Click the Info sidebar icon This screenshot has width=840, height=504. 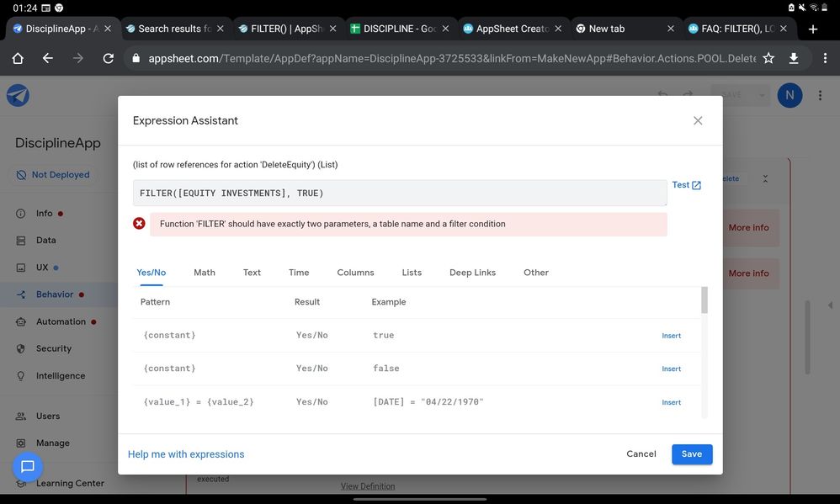point(20,213)
